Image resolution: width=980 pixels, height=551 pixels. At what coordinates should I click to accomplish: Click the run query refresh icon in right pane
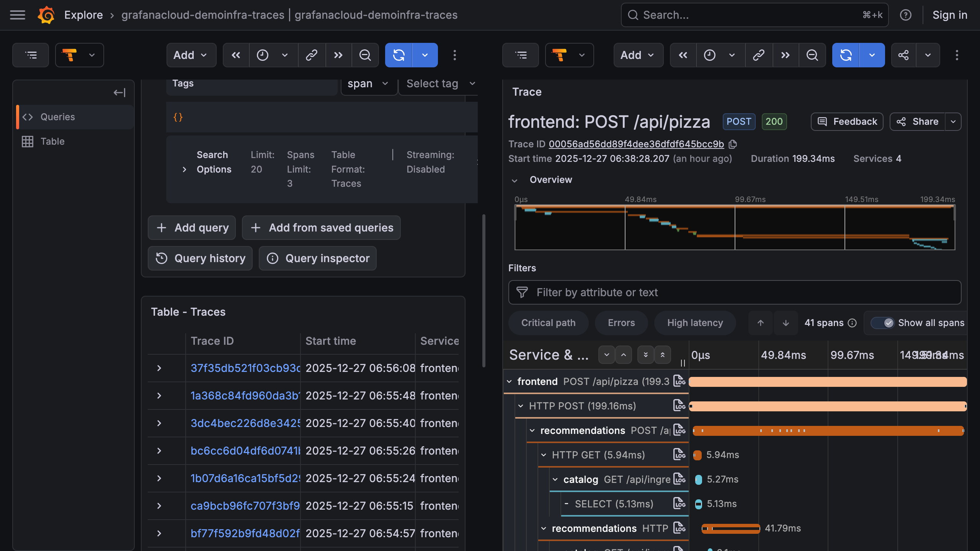click(x=846, y=55)
